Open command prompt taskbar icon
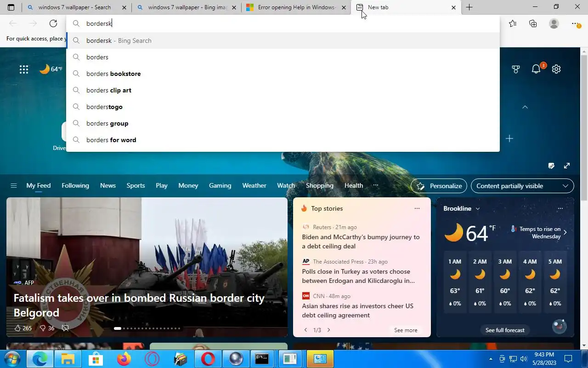588x368 pixels. click(x=262, y=359)
